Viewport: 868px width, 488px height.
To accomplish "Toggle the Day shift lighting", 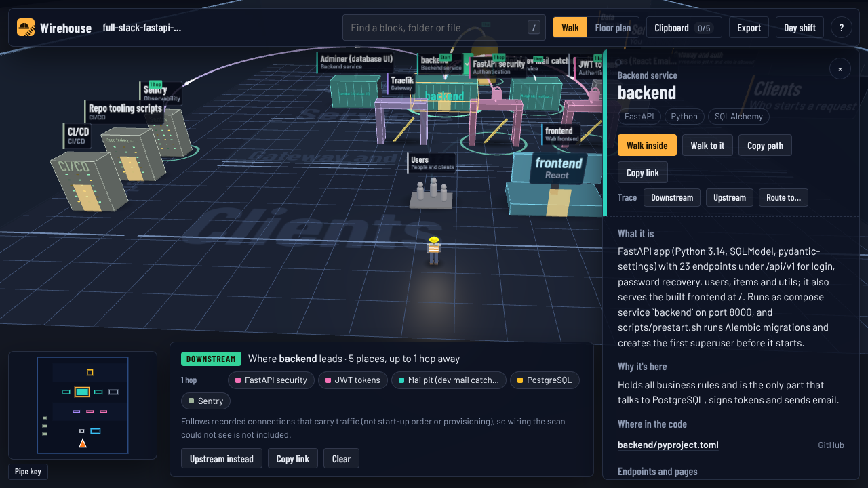I will click(800, 28).
